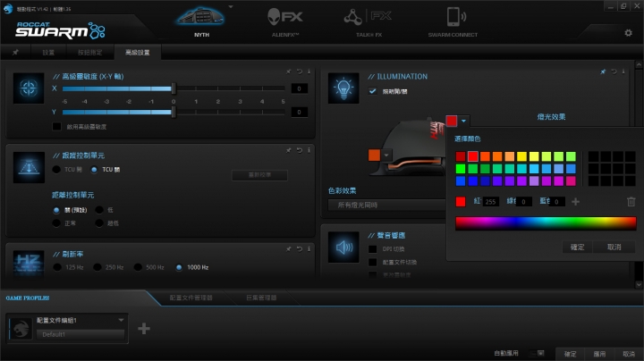Cancel the color picker dialog
Screen dimensions: 644x361
[x=614, y=247]
